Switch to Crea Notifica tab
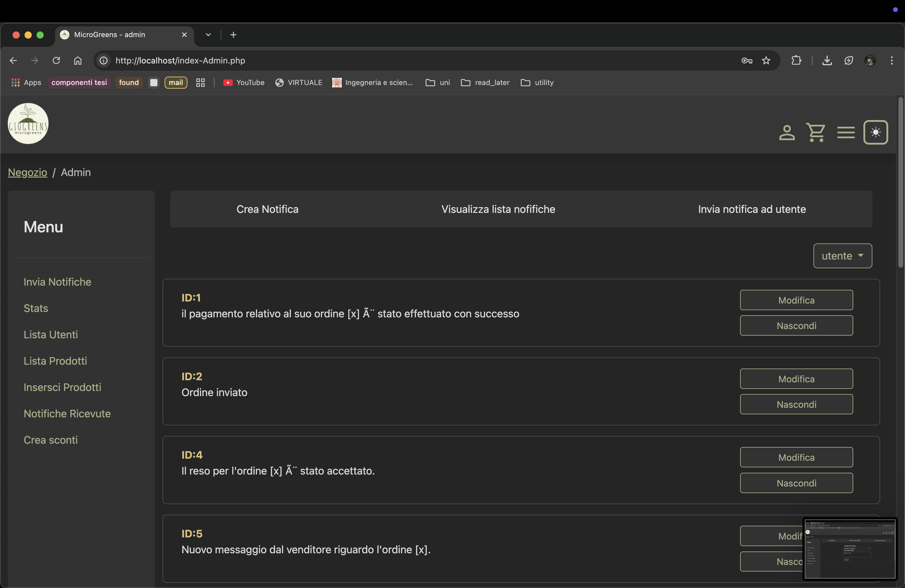 [267, 209]
